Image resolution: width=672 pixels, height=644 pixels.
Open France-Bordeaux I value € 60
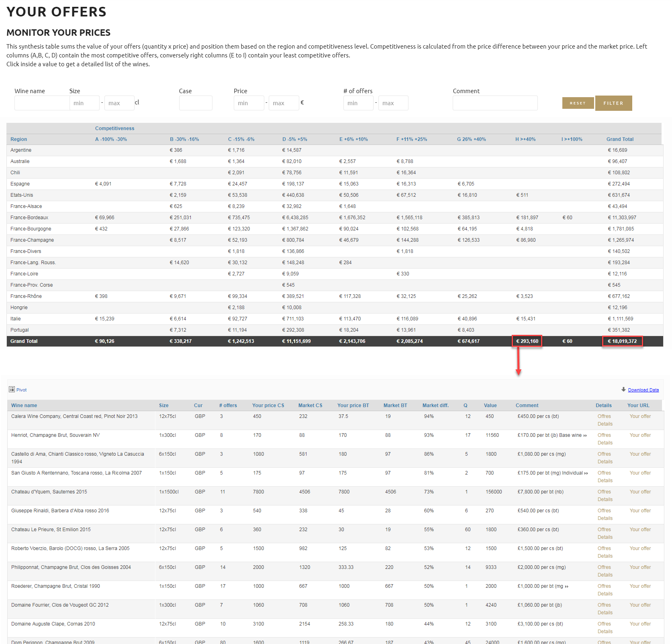[x=567, y=218]
